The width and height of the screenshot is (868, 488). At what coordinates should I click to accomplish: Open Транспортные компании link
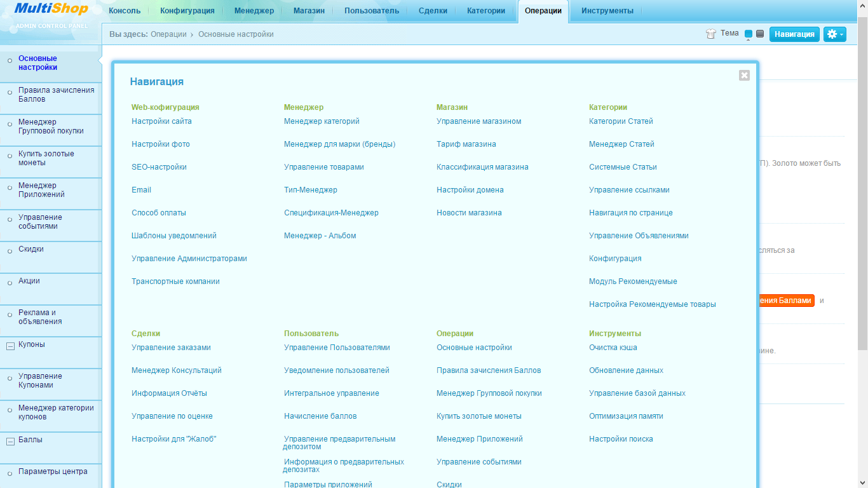point(175,281)
